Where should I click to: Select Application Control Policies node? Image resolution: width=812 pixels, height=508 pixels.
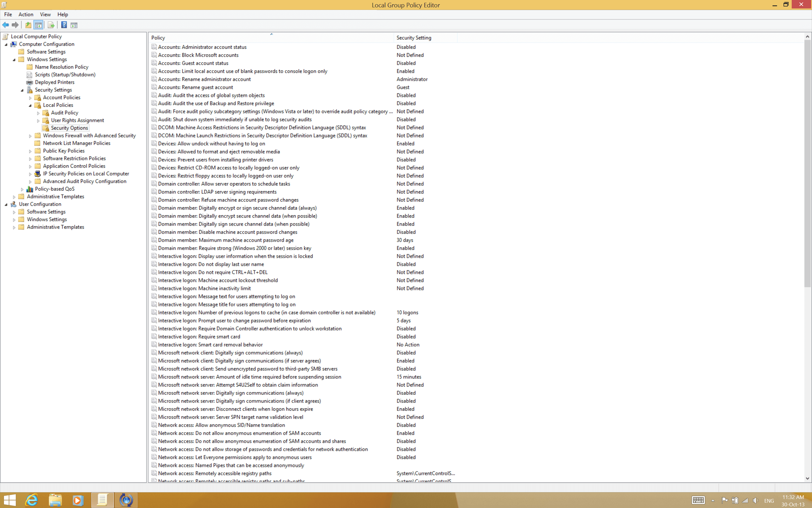click(x=74, y=166)
